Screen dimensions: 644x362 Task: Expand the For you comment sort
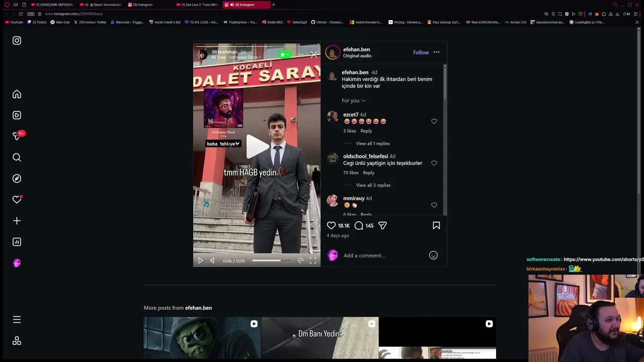point(354,101)
